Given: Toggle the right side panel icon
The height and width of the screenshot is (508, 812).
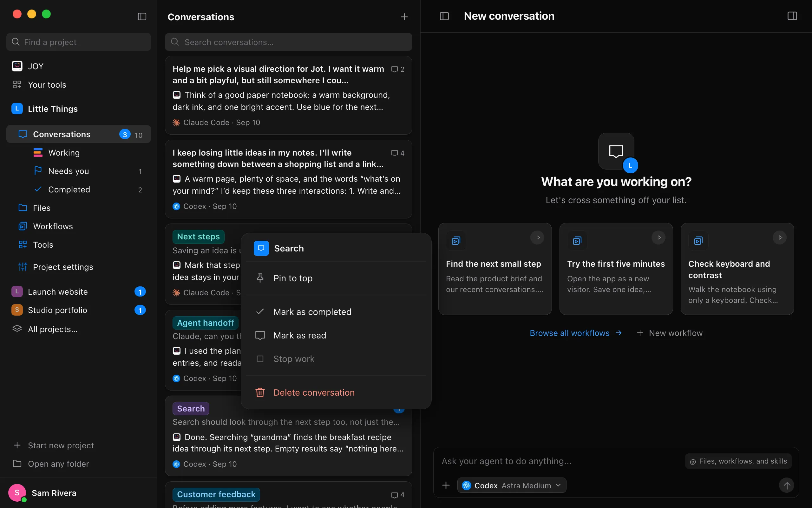Looking at the screenshot, I should point(792,16).
